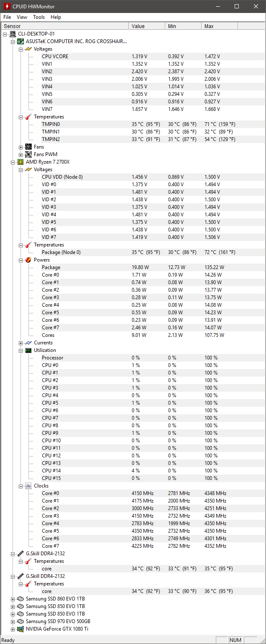Click the Sensor column header
Image resolution: width=266 pixels, height=644 pixels.
coord(65,26)
